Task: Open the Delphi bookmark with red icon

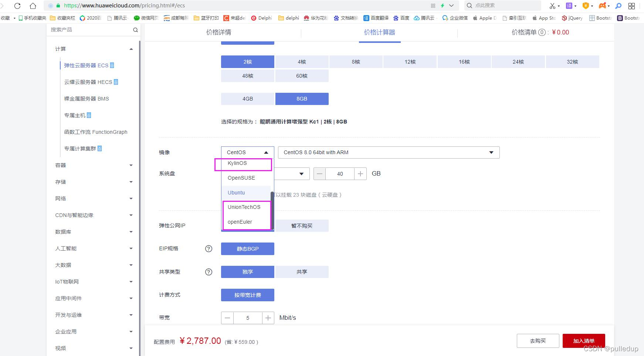Action: click(261, 18)
